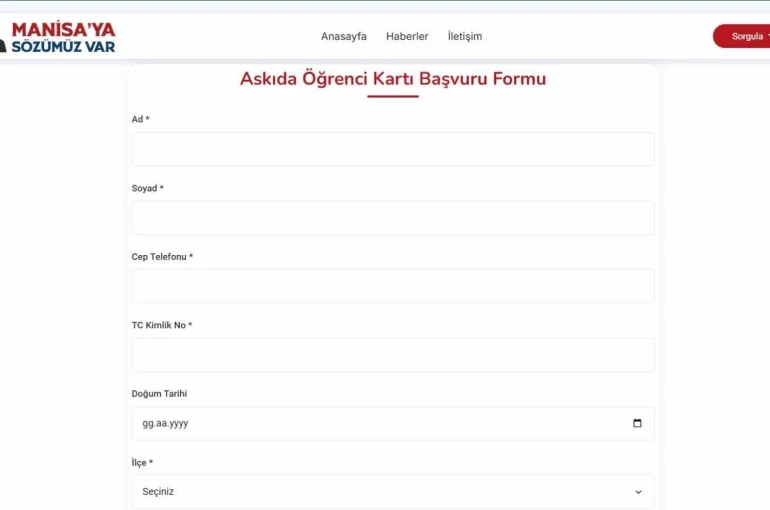Image resolution: width=770 pixels, height=510 pixels.
Task: Click the 'Ad *' label
Action: [140, 119]
